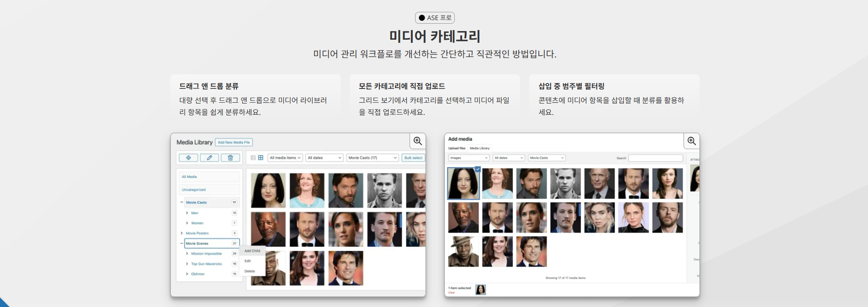The width and height of the screenshot is (868, 307).
Task: Open the All media items dropdown
Action: [285, 158]
